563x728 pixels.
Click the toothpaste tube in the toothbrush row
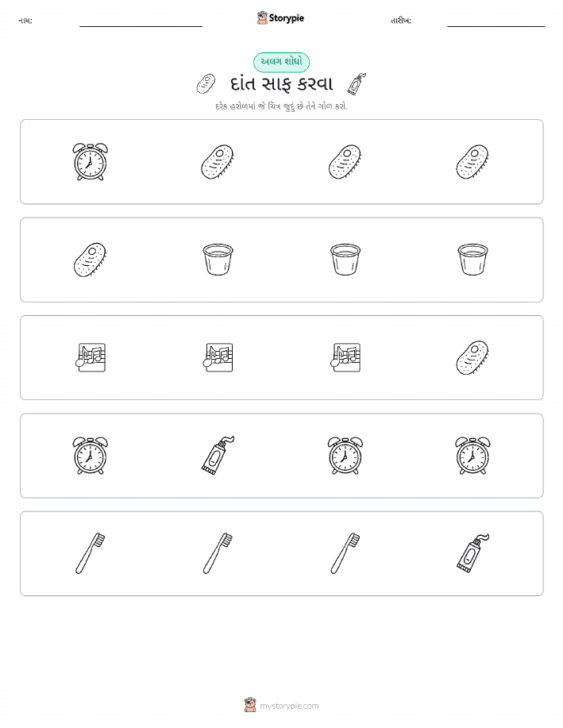pos(472,553)
